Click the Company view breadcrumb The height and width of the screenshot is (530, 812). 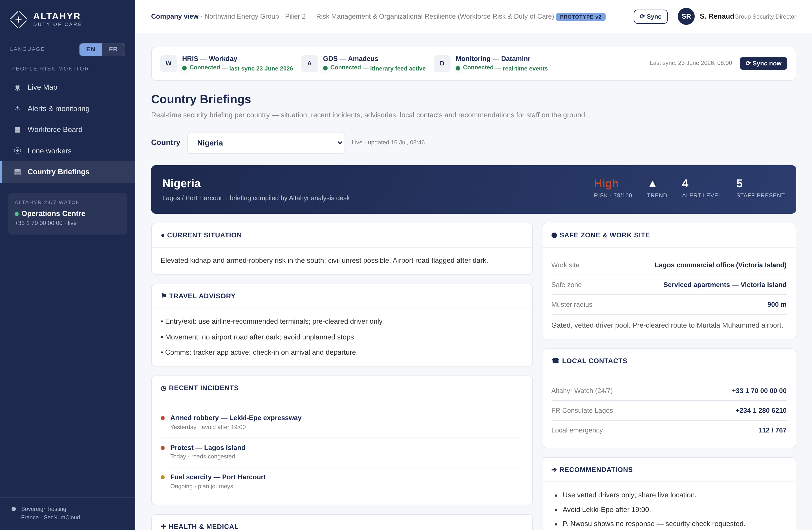(x=175, y=16)
